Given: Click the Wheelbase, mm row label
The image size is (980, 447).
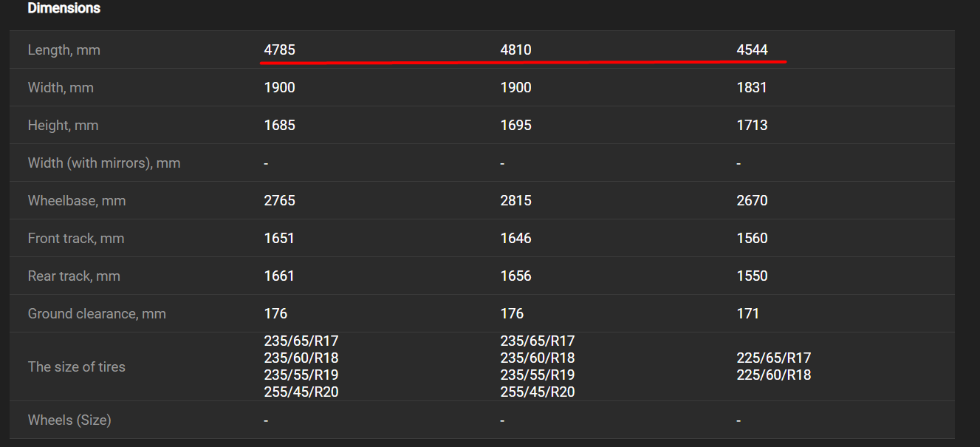Looking at the screenshot, I should (77, 201).
